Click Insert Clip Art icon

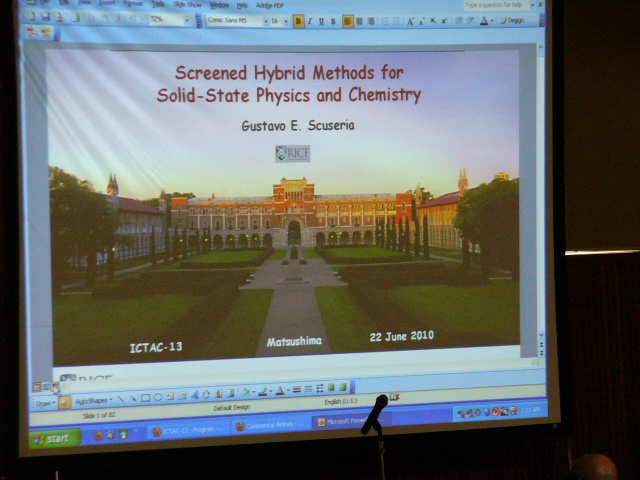tap(218, 394)
